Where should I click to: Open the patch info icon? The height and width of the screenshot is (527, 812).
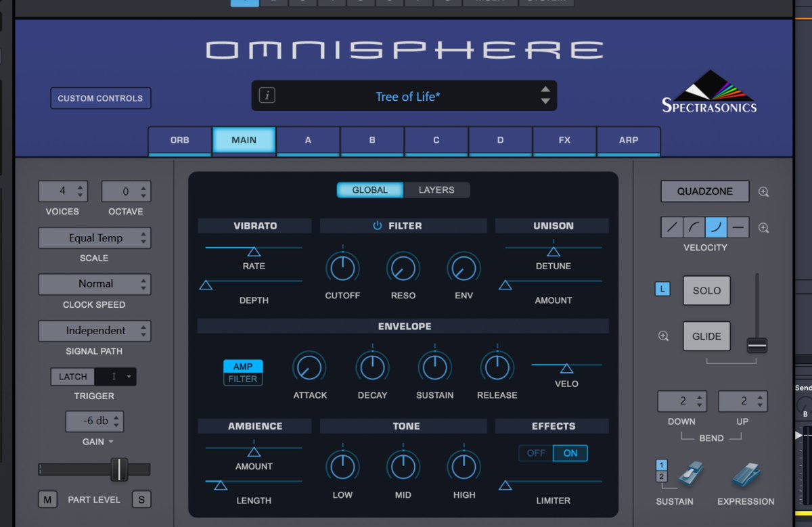(x=267, y=96)
